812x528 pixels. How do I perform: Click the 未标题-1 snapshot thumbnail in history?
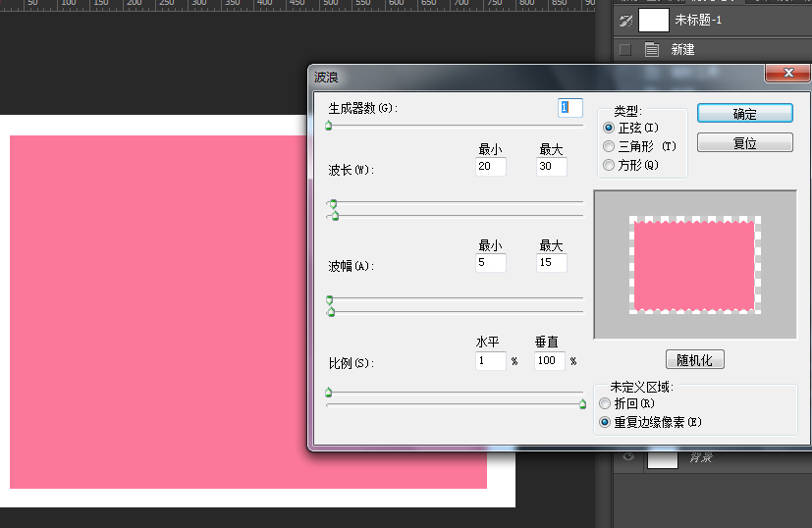[x=654, y=21]
